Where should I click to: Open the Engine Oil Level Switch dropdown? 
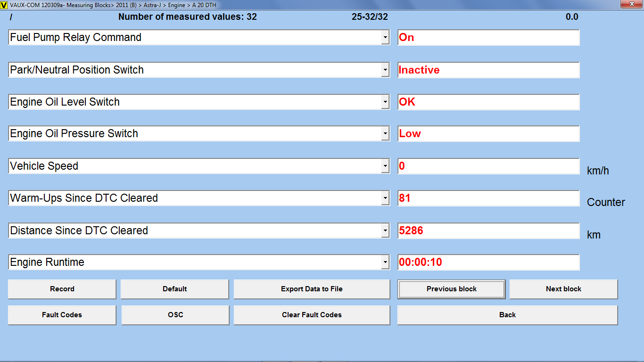pyautogui.click(x=385, y=102)
